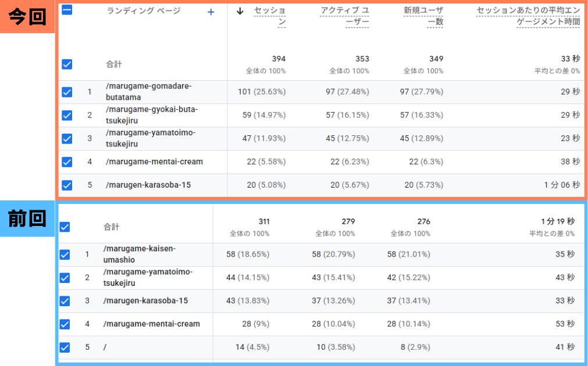Toggle checkbox for row 3 in 今回 table
The height and width of the screenshot is (366, 588).
67,139
